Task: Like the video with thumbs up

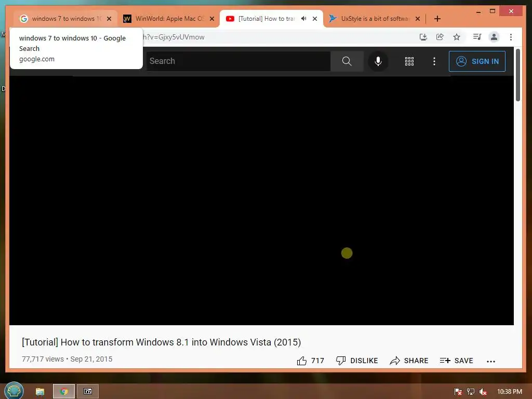Action: click(x=310, y=361)
